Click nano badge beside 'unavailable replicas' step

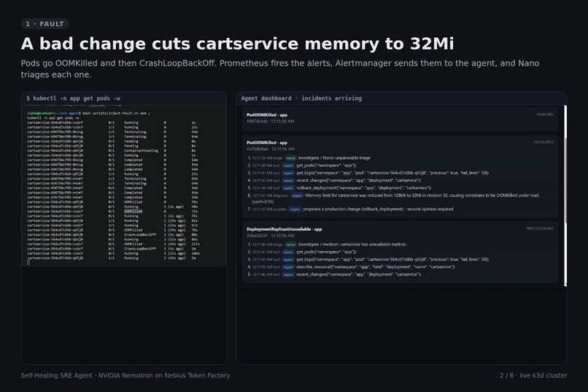click(x=290, y=245)
